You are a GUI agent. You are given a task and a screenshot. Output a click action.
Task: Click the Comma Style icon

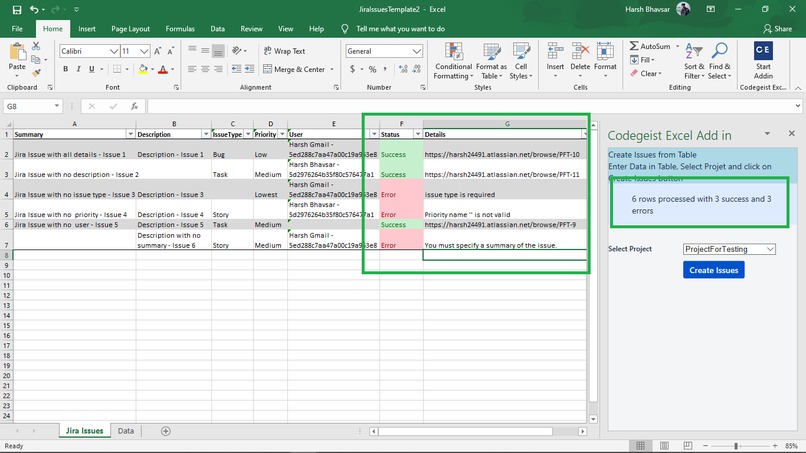(x=385, y=69)
